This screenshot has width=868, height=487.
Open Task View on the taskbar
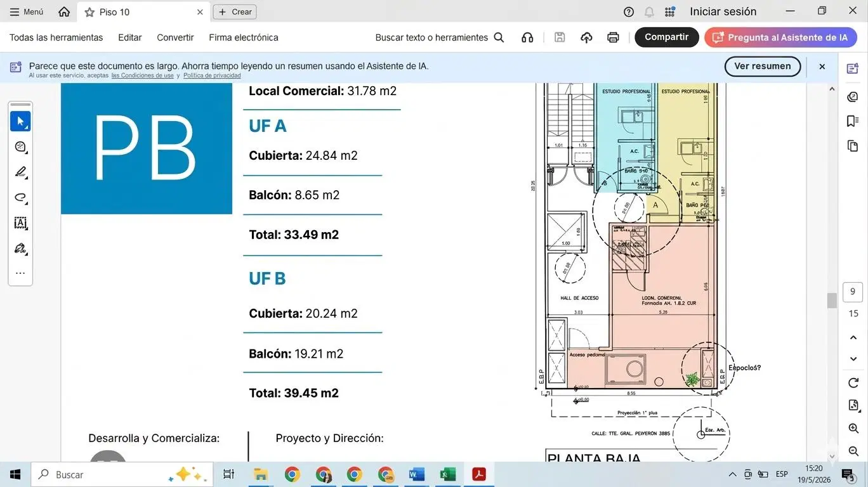(x=228, y=474)
